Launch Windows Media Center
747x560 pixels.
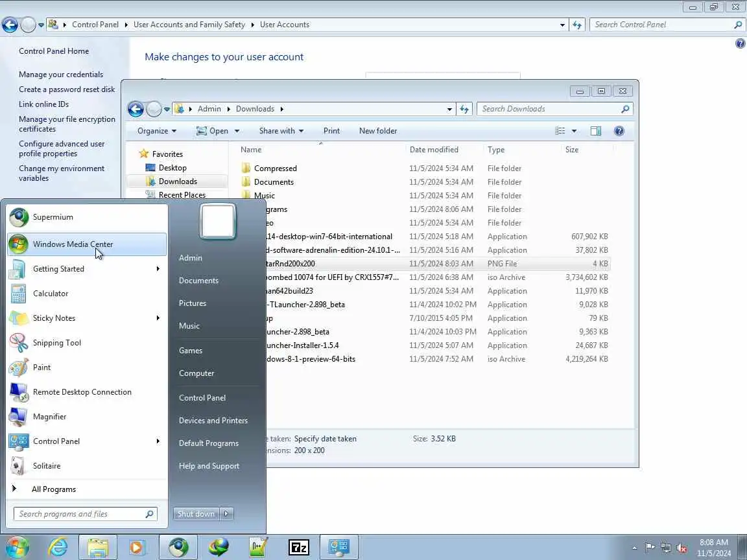87,244
